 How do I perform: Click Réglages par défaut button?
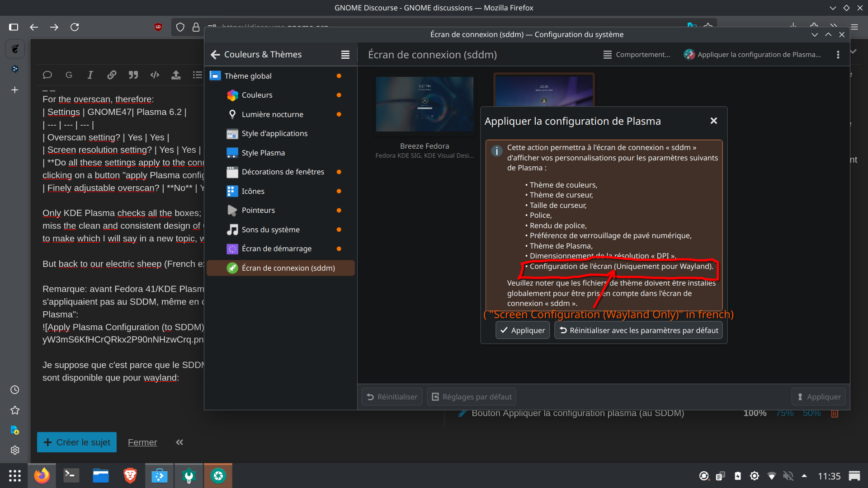click(x=472, y=397)
